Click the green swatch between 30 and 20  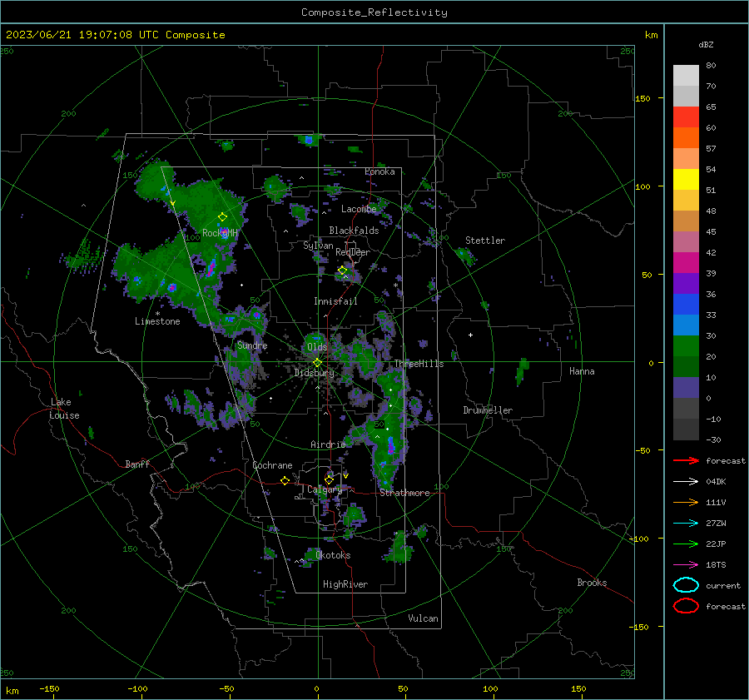[686, 346]
